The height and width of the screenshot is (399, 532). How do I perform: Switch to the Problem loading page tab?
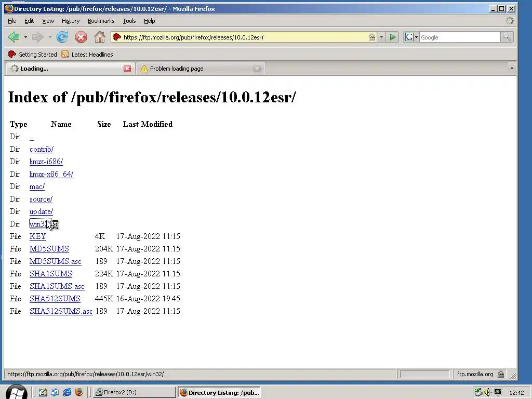(200, 69)
